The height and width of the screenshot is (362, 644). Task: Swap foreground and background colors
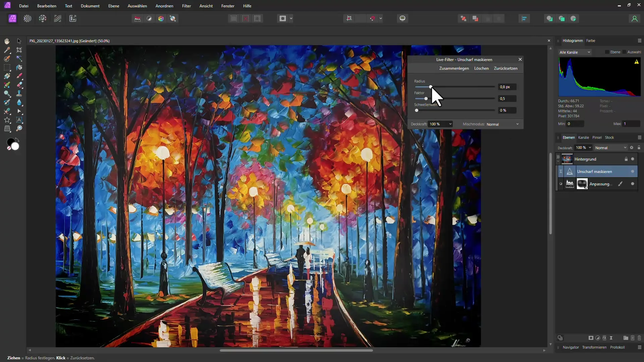tap(17, 139)
